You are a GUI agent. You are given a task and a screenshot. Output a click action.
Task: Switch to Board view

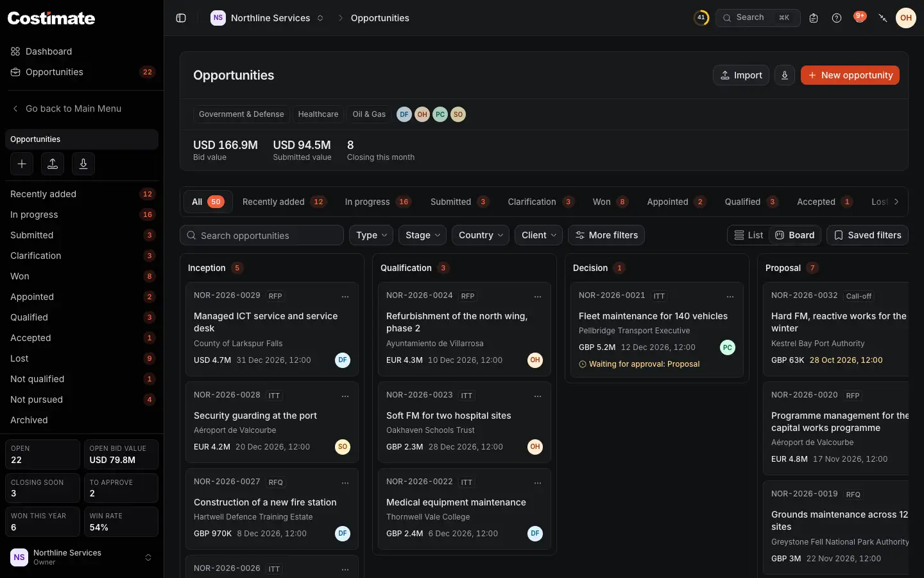click(x=794, y=235)
